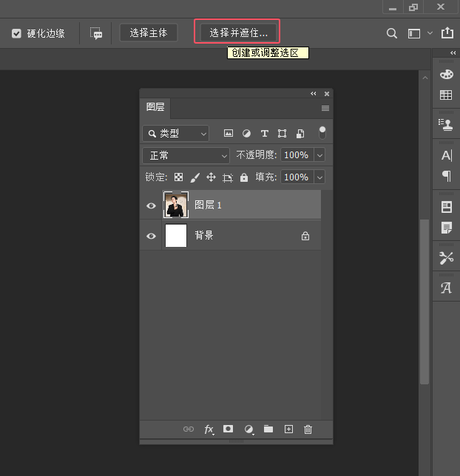This screenshot has width=460, height=476.
Task: Lock transparent pixels icon
Action: pyautogui.click(x=179, y=177)
